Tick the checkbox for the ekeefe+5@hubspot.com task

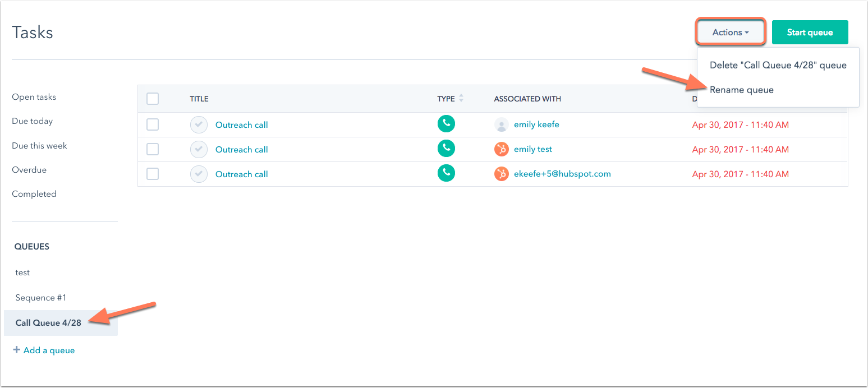[x=153, y=174]
